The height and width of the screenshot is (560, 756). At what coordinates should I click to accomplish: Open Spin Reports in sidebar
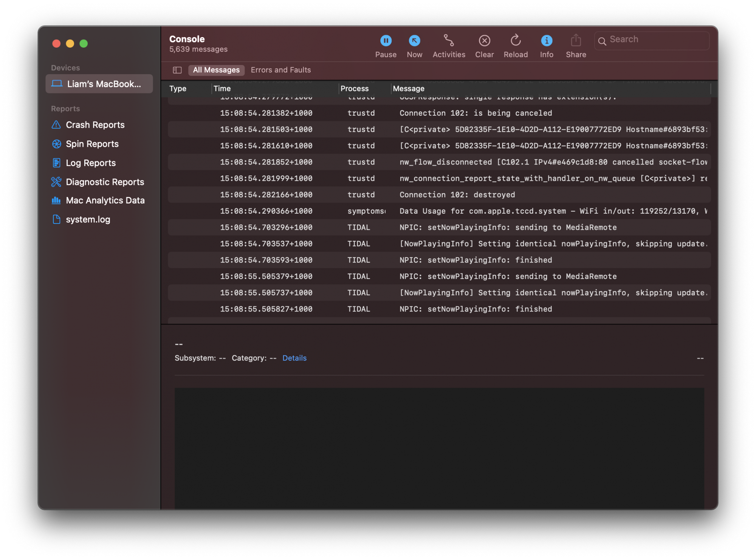tap(92, 144)
